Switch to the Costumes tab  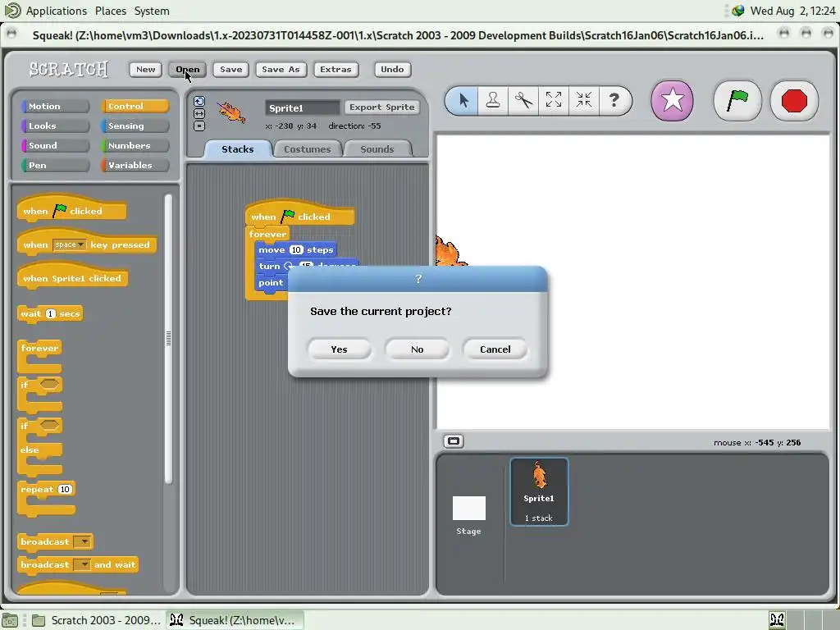pos(307,149)
